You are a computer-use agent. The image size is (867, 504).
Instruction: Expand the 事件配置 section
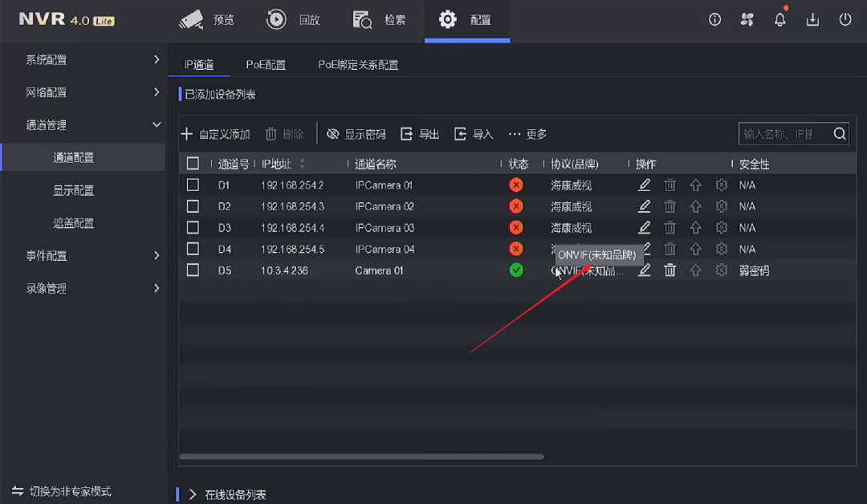pos(84,255)
